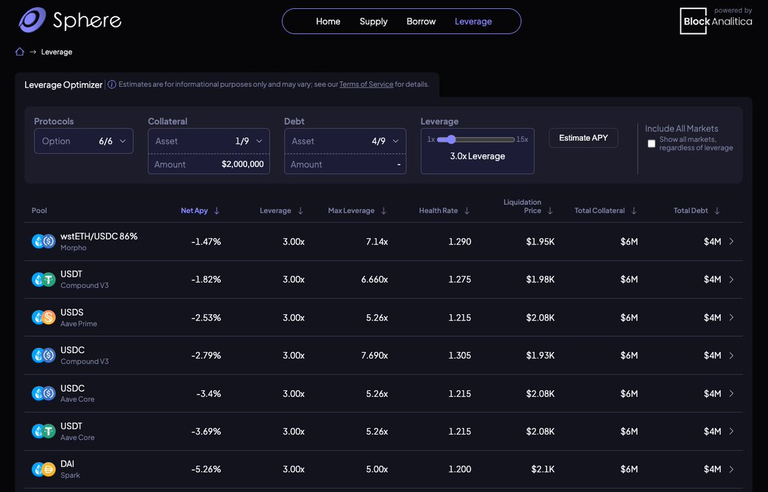Click the Sphere logo icon

click(32, 20)
